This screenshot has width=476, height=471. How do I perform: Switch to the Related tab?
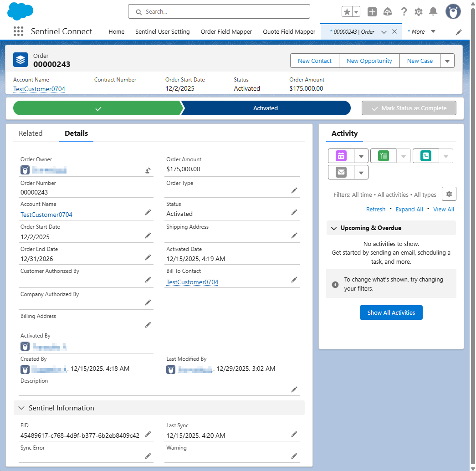[x=31, y=133]
